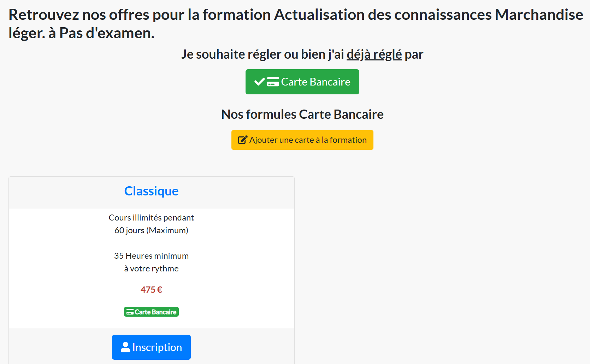Click the Inscription button label
The height and width of the screenshot is (364, 590).
(157, 347)
